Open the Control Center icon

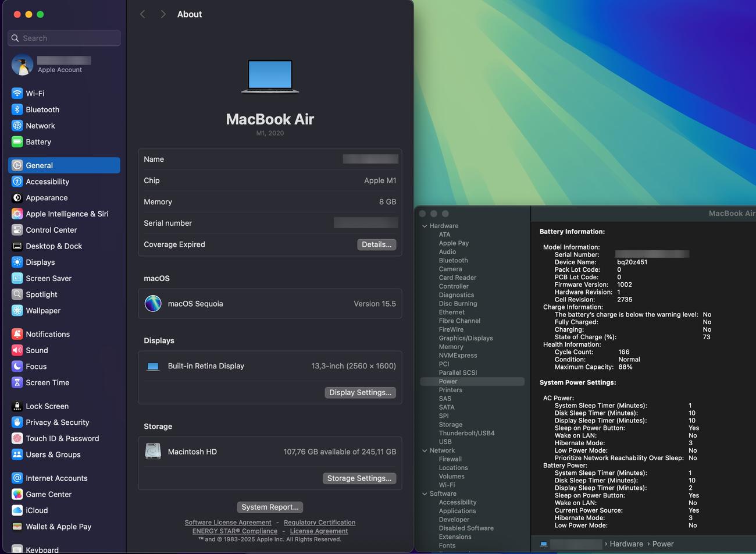17,230
